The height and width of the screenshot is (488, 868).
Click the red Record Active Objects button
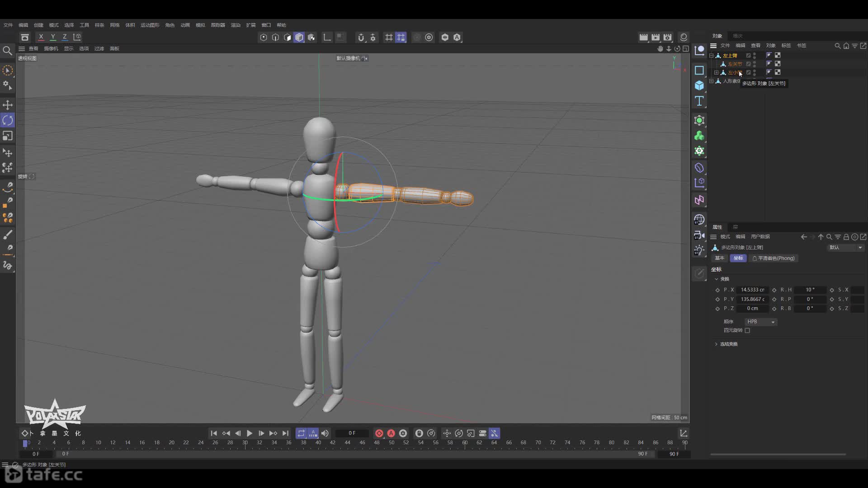(379, 433)
